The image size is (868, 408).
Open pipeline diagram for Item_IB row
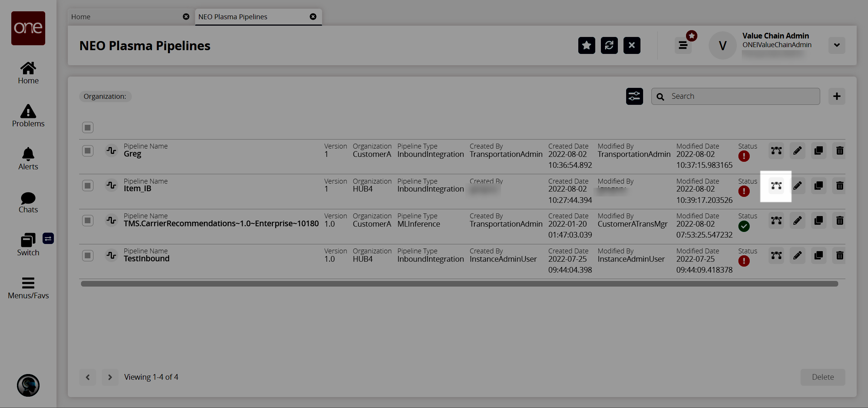point(776,186)
